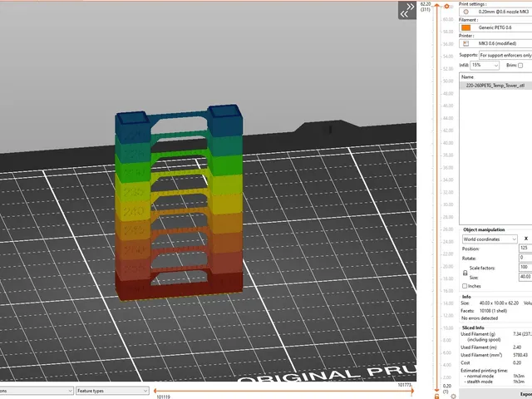The image size is (532, 399).
Task: Open the Print settings preset dropdown
Action: click(495, 12)
